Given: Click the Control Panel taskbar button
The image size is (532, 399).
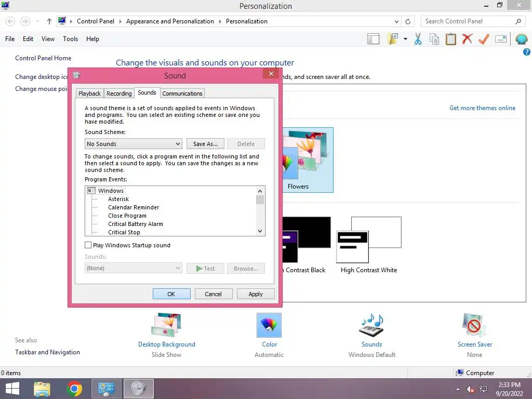Looking at the screenshot, I should click(x=106, y=389).
